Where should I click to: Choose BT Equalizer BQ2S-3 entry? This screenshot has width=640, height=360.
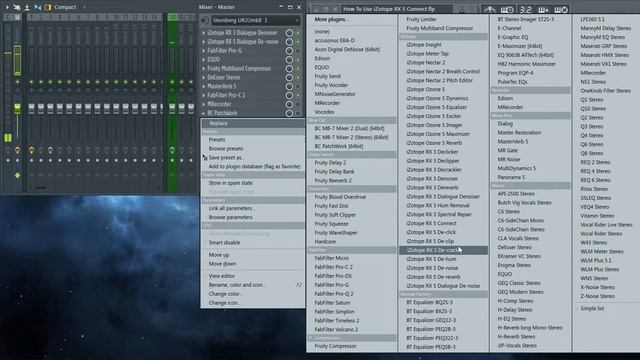tap(429, 302)
